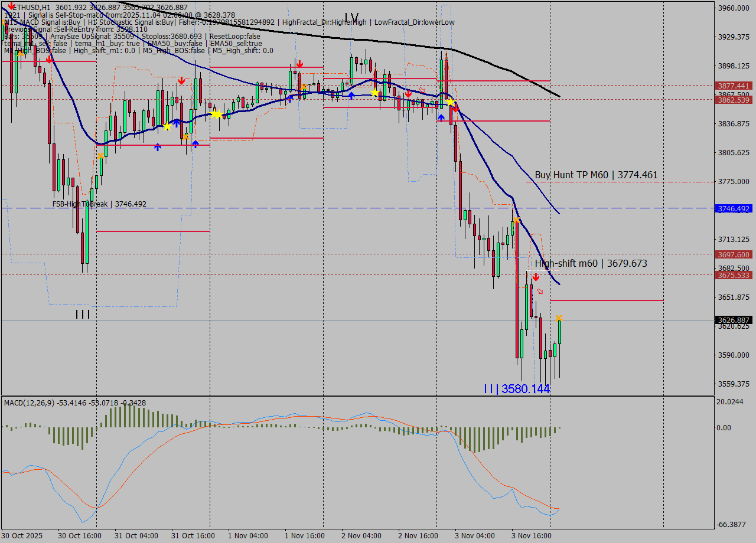Click the orange star marker beside the 3675.533 price tag
The height and width of the screenshot is (543, 756).
(x=559, y=318)
